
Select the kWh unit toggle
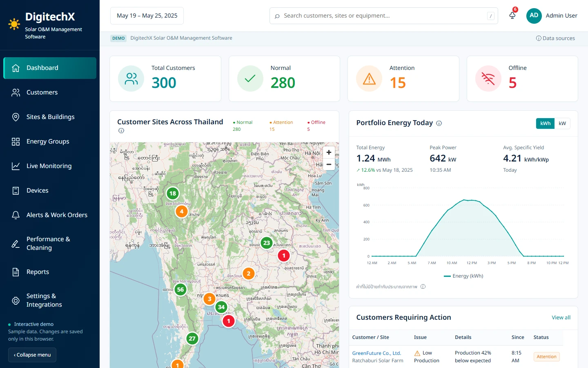(545, 123)
